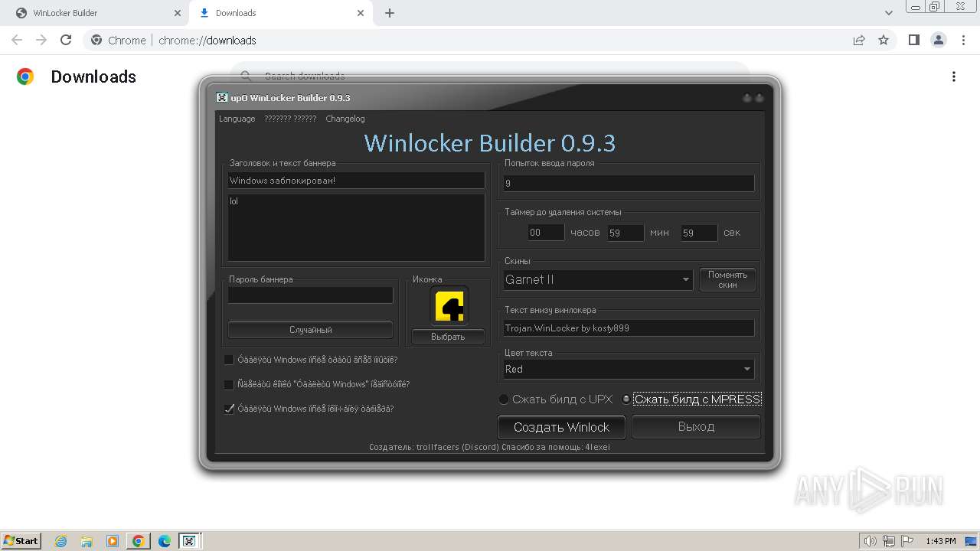The height and width of the screenshot is (551, 980).
Task: Click the Выход button
Action: [696, 427]
